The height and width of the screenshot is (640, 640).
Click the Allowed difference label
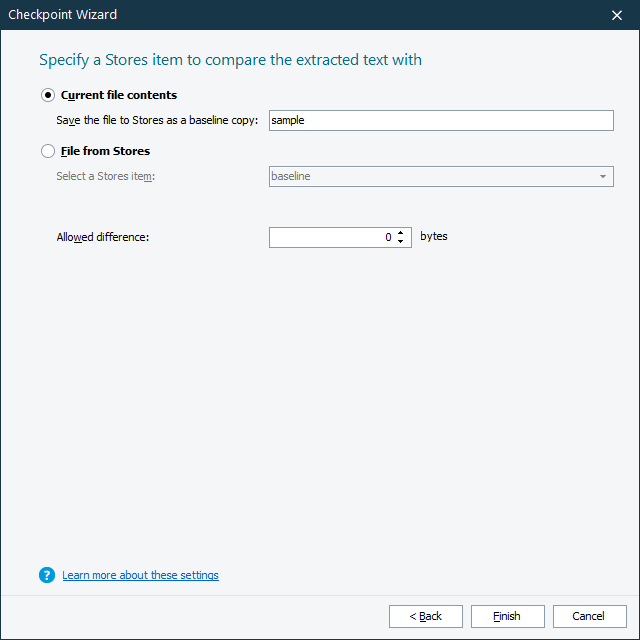click(103, 238)
